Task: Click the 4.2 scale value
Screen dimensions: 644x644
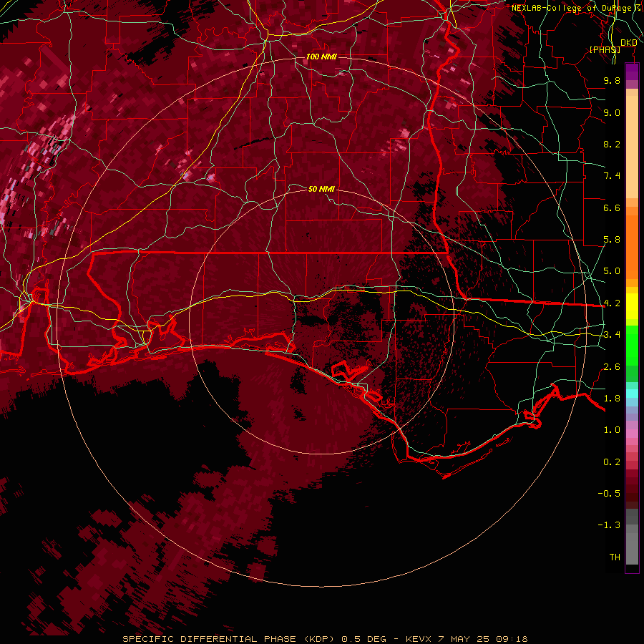Action: tap(612, 303)
